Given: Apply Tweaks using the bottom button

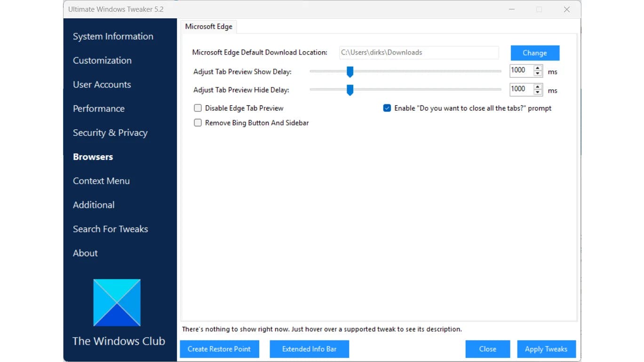Looking at the screenshot, I should pos(546,349).
